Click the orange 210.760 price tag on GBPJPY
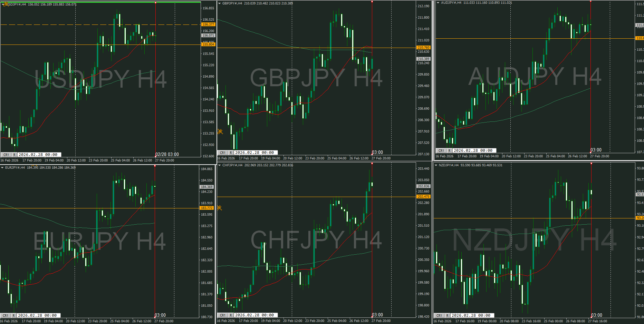The width and height of the screenshot is (644, 324). [423, 48]
